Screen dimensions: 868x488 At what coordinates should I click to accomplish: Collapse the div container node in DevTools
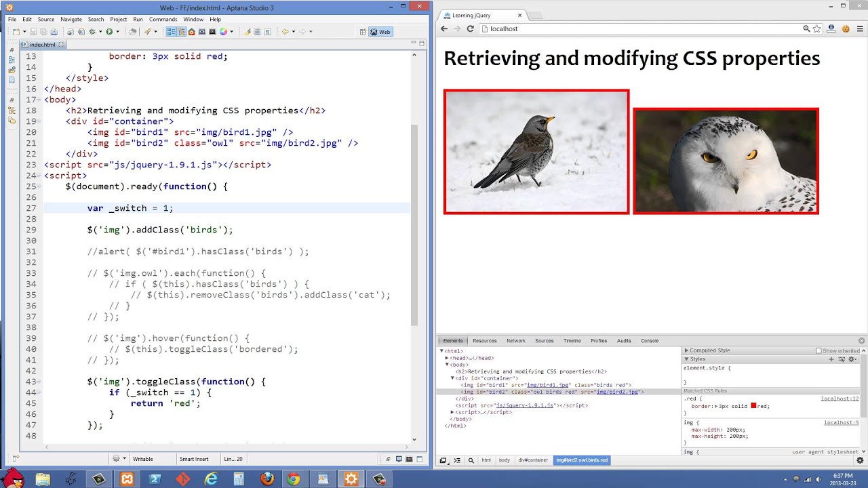452,378
